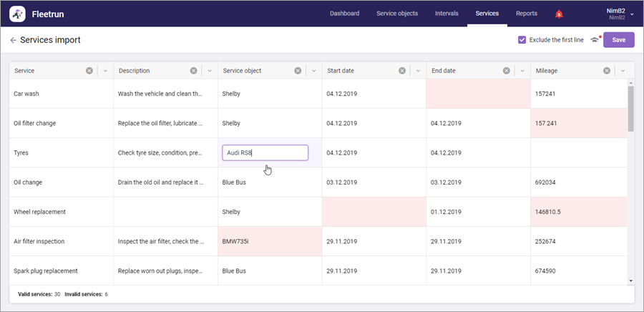644x312 pixels.
Task: Toggle Exclude the first line checkbox
Action: point(522,40)
